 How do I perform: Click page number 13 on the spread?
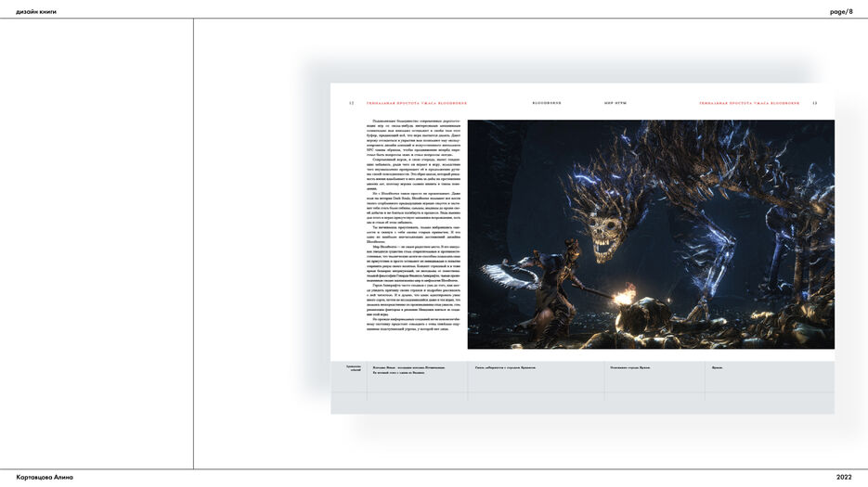pyautogui.click(x=814, y=103)
